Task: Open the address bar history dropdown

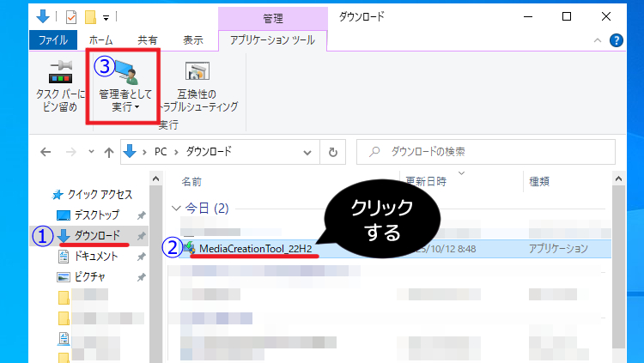Action: point(310,152)
